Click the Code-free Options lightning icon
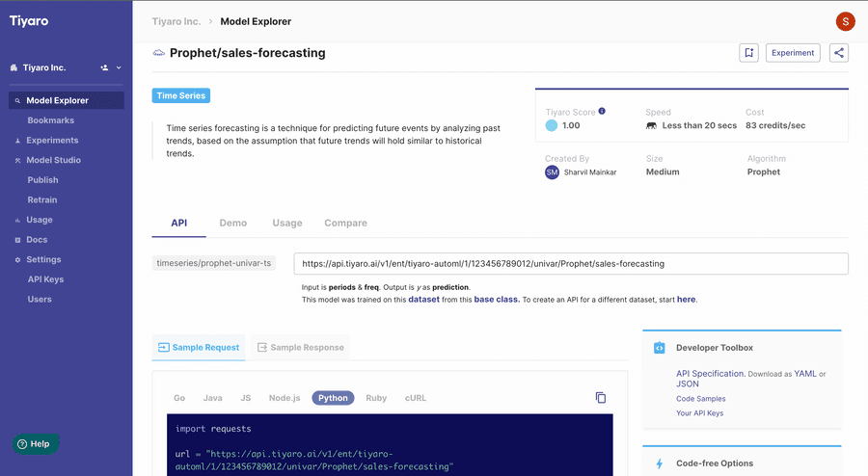 click(x=660, y=463)
